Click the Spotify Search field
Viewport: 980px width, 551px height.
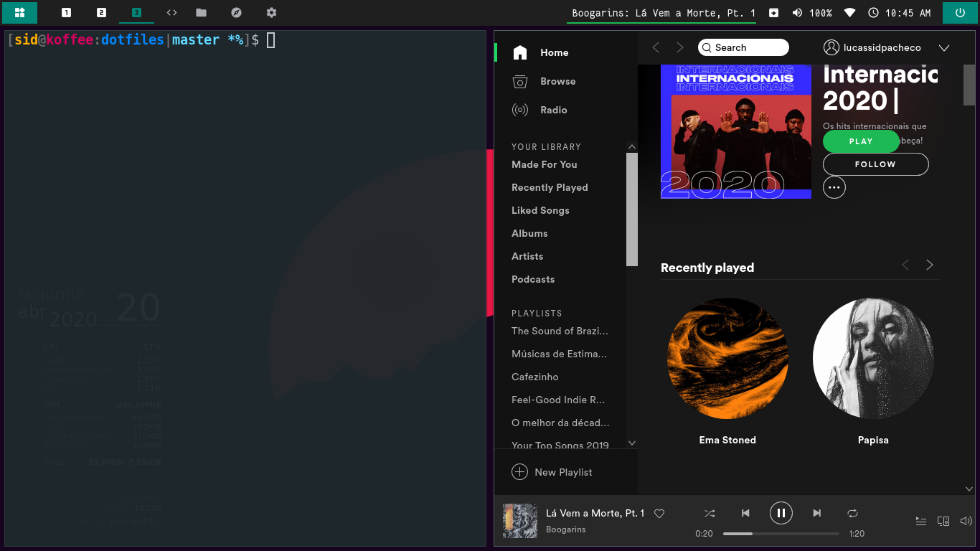tap(743, 47)
